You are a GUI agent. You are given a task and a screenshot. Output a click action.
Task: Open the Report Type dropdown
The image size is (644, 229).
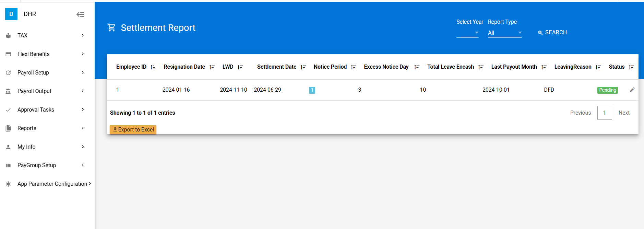504,33
